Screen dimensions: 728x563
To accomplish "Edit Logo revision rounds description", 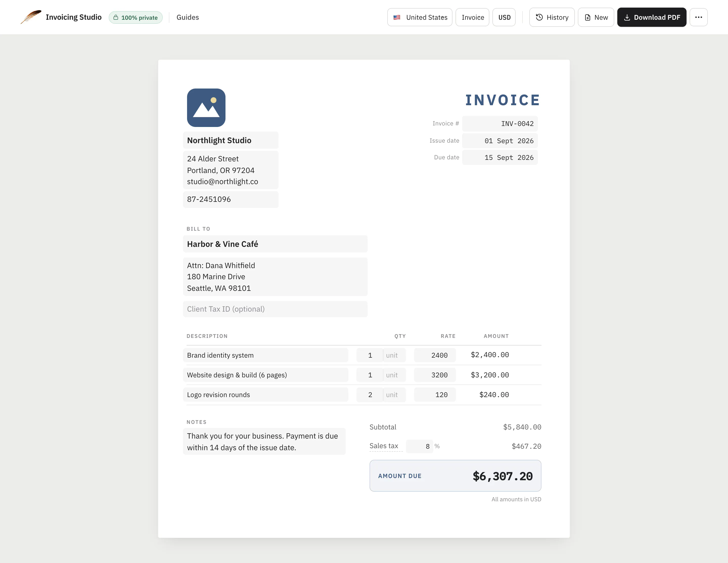I will [x=265, y=395].
